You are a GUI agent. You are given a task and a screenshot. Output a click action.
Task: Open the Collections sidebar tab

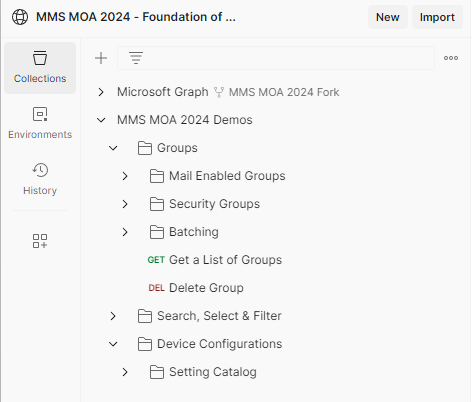(40, 68)
